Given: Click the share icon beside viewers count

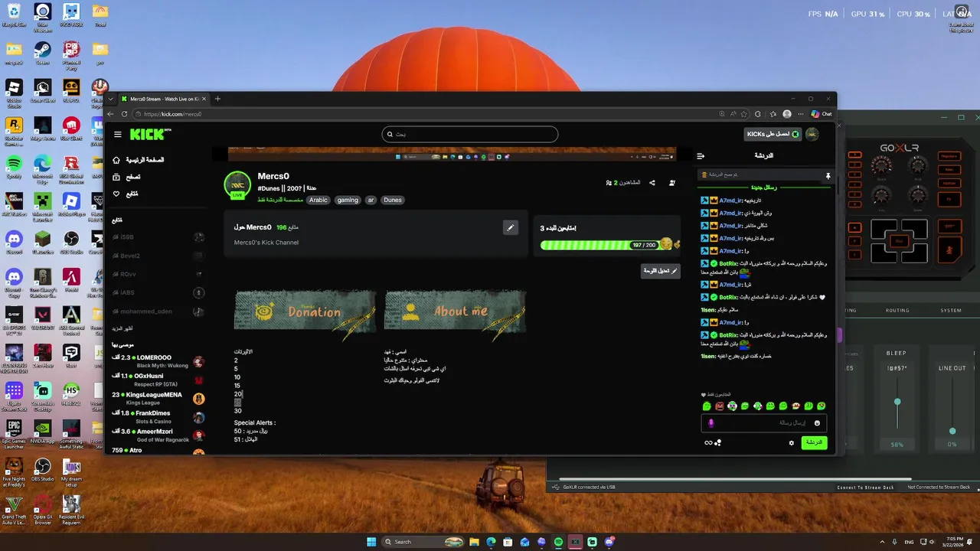Looking at the screenshot, I should [x=652, y=183].
